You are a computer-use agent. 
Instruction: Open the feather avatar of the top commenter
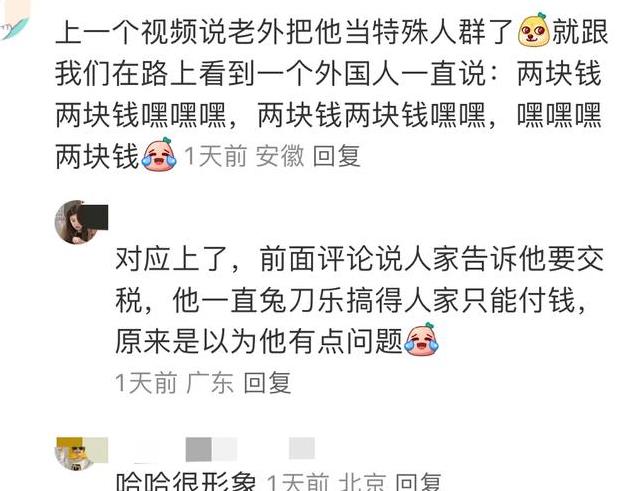pyautogui.click(x=15, y=20)
